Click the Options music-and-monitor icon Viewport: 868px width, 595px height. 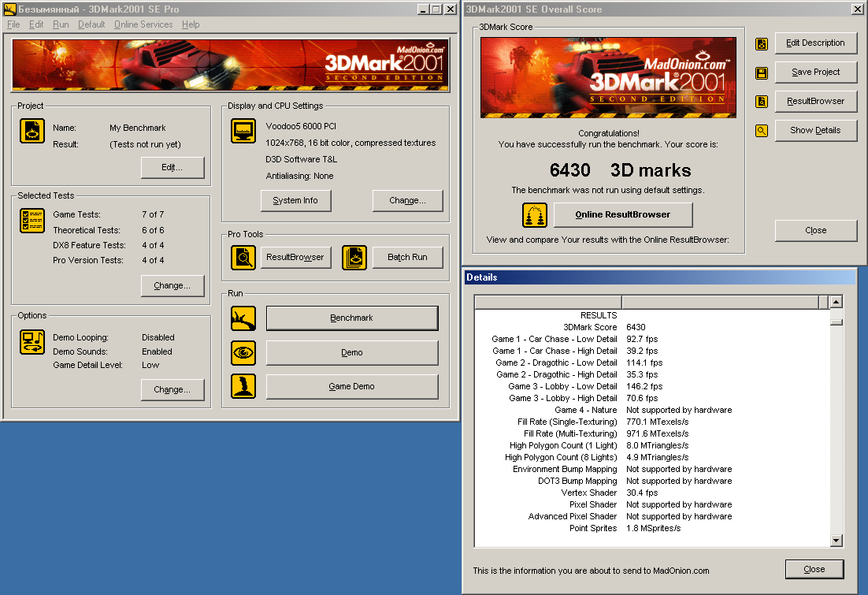point(32,342)
